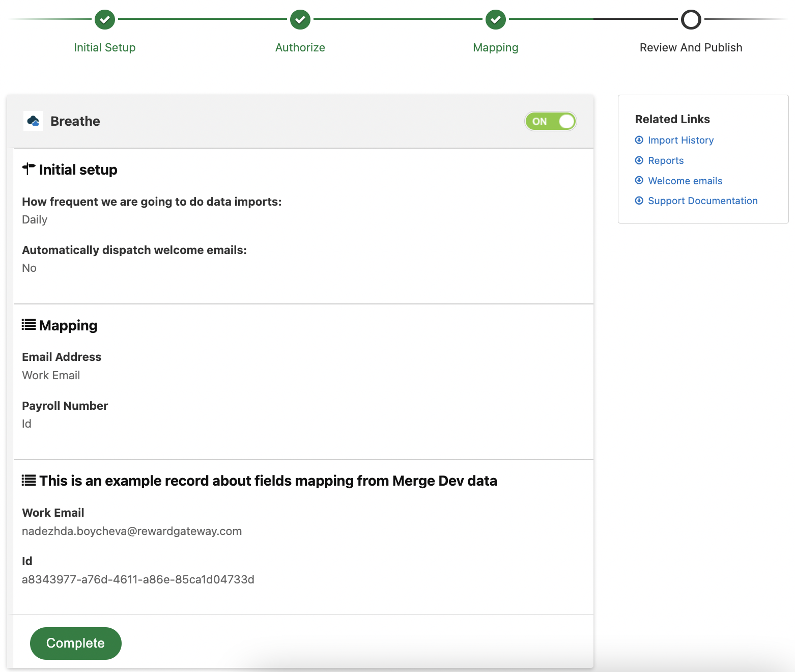Go to the Initial Setup step label
The height and width of the screenshot is (672, 795).
pyautogui.click(x=105, y=47)
